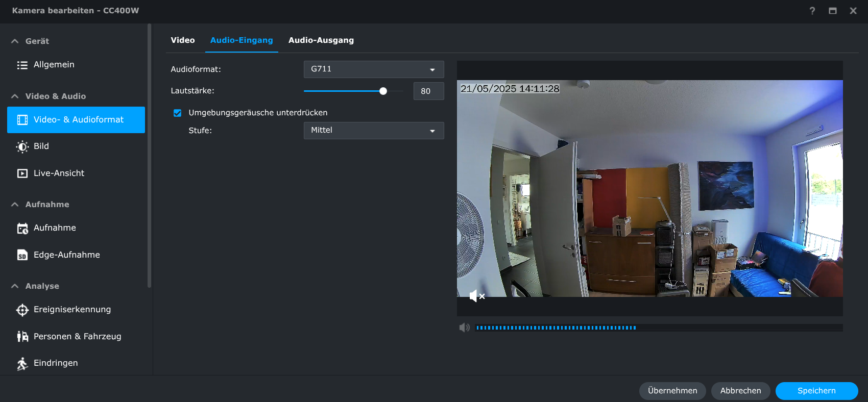Viewport: 868px width, 402px height.
Task: Click the Aufnahme calendar icon
Action: click(x=22, y=228)
